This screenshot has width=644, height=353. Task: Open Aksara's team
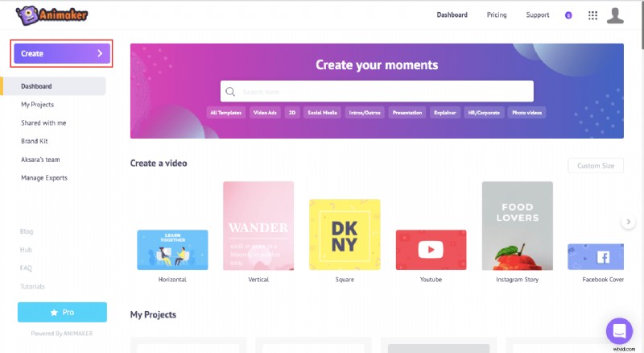point(40,160)
